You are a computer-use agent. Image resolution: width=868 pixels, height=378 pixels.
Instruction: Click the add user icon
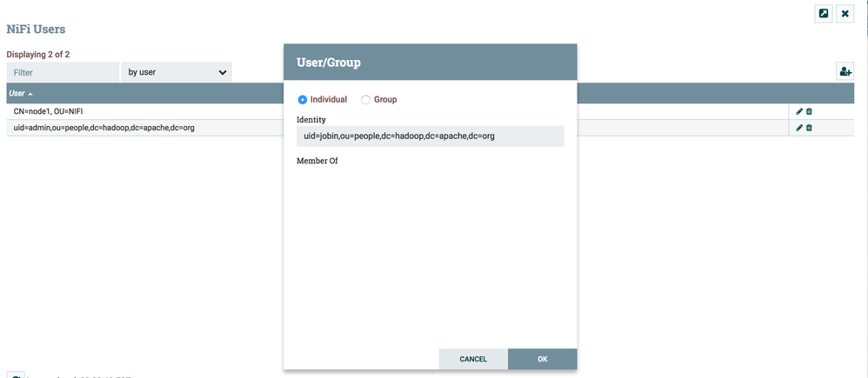pyautogui.click(x=845, y=72)
